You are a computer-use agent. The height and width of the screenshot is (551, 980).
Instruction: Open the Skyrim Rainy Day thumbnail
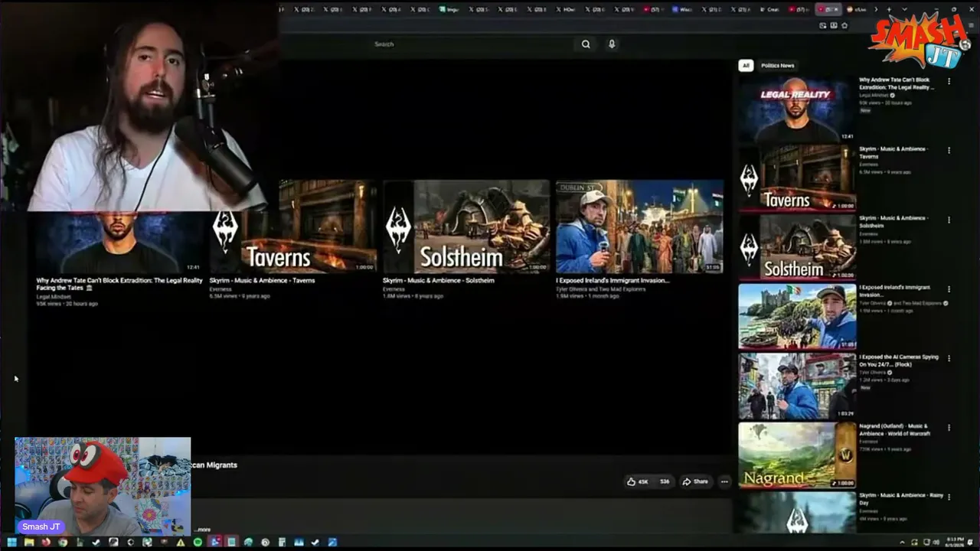point(797,512)
